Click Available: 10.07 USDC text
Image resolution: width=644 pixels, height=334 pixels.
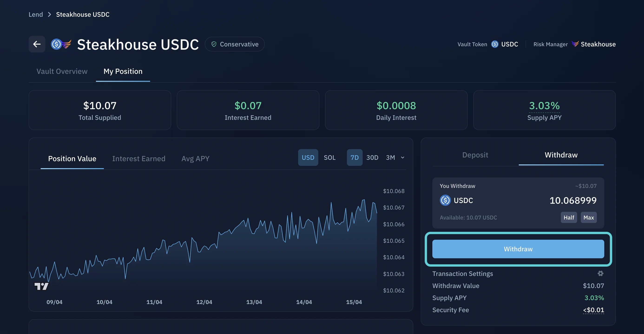(x=468, y=217)
